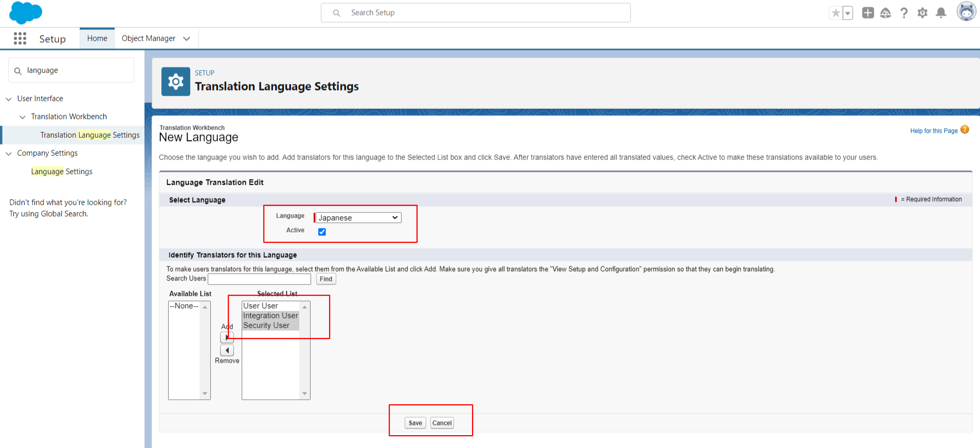Uncheck the Active checkbox
Viewport: 980px width, 448px height.
[322, 232]
